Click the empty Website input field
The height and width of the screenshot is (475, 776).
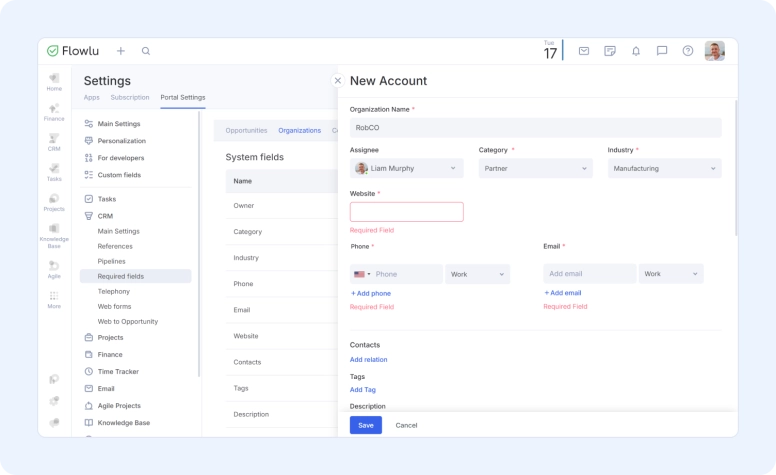406,212
